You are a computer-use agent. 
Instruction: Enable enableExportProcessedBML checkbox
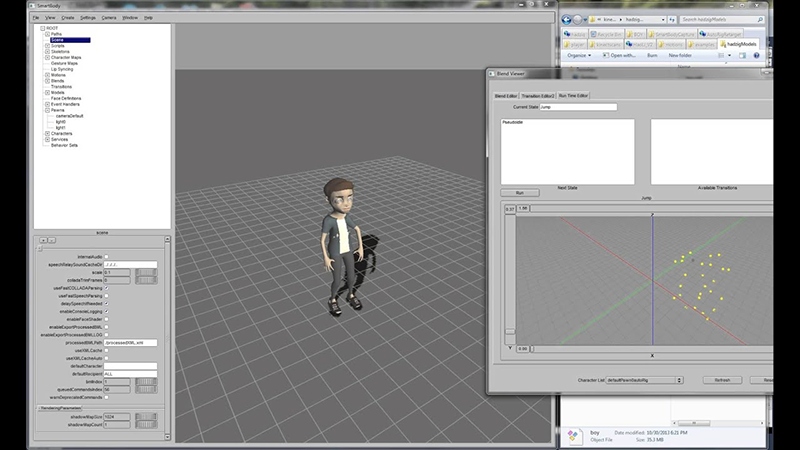(x=106, y=327)
